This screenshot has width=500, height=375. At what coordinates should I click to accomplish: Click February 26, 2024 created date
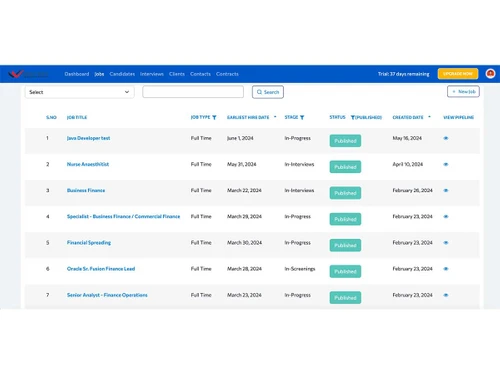pos(412,190)
